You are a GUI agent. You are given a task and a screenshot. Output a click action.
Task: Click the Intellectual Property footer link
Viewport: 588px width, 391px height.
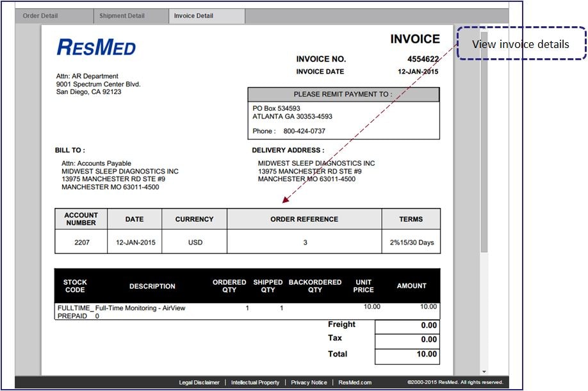click(255, 383)
